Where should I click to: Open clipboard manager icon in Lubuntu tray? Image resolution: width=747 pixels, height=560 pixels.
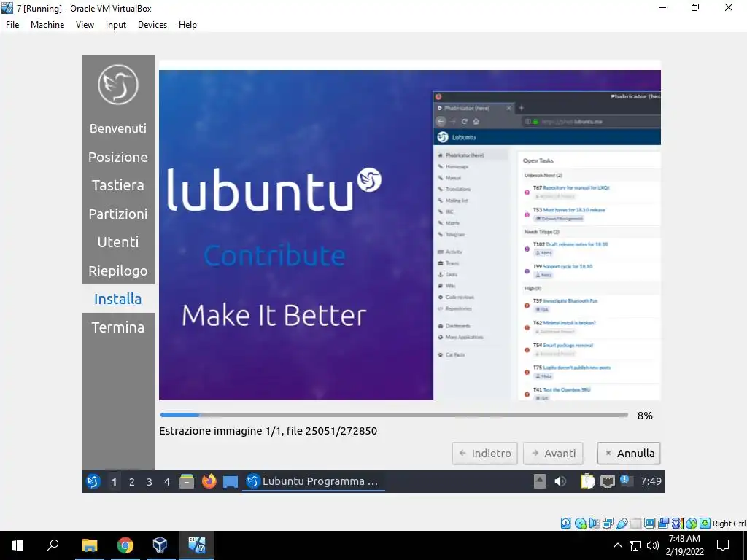[587, 481]
